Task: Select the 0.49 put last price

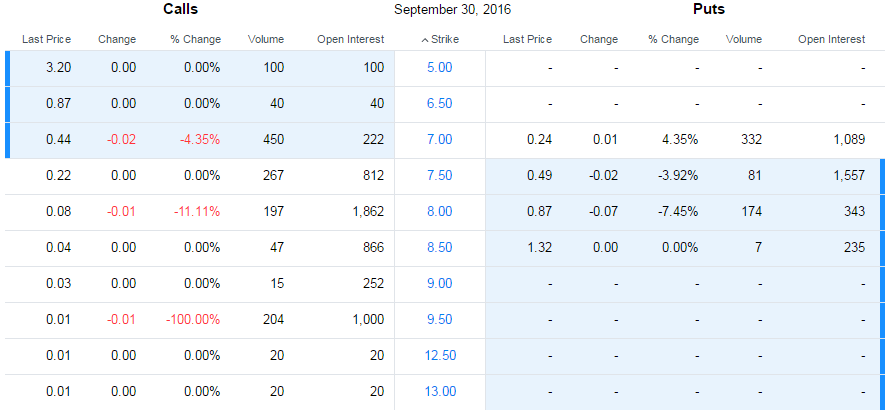Action: pyautogui.click(x=539, y=176)
